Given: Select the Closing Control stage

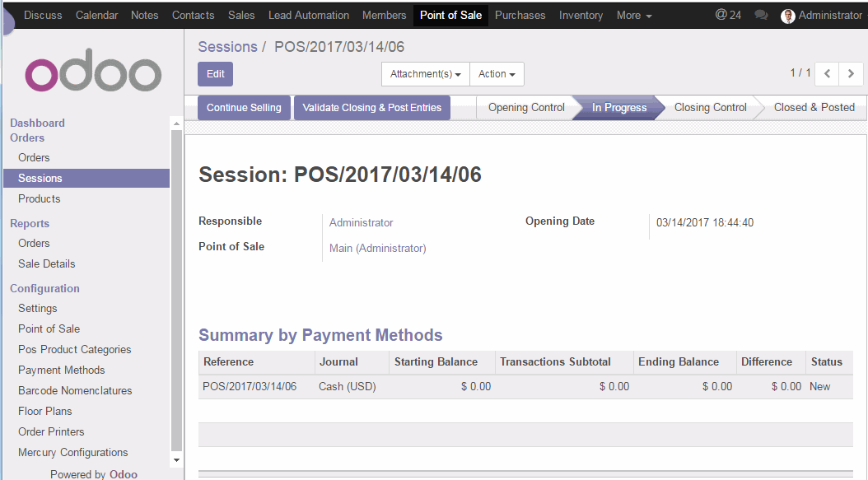Looking at the screenshot, I should click(x=710, y=108).
